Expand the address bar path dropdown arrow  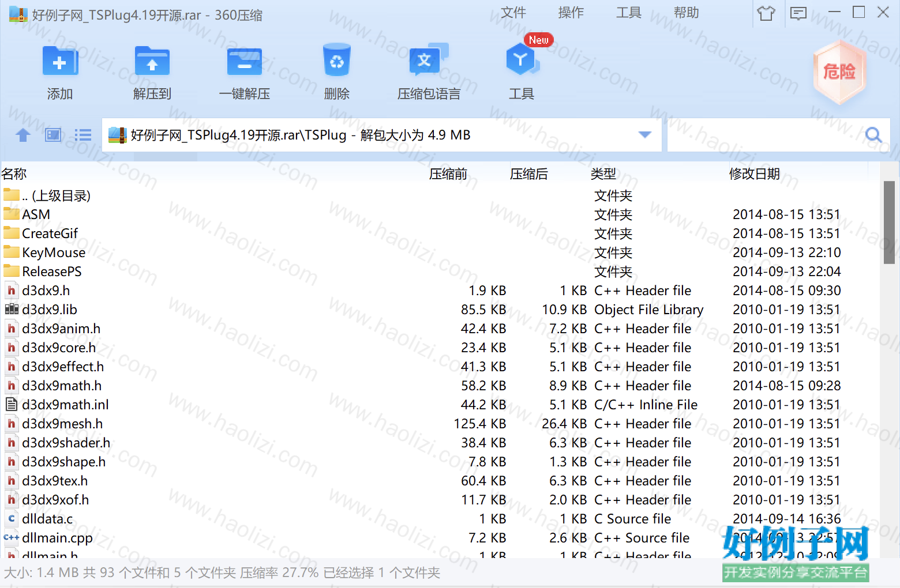645,135
